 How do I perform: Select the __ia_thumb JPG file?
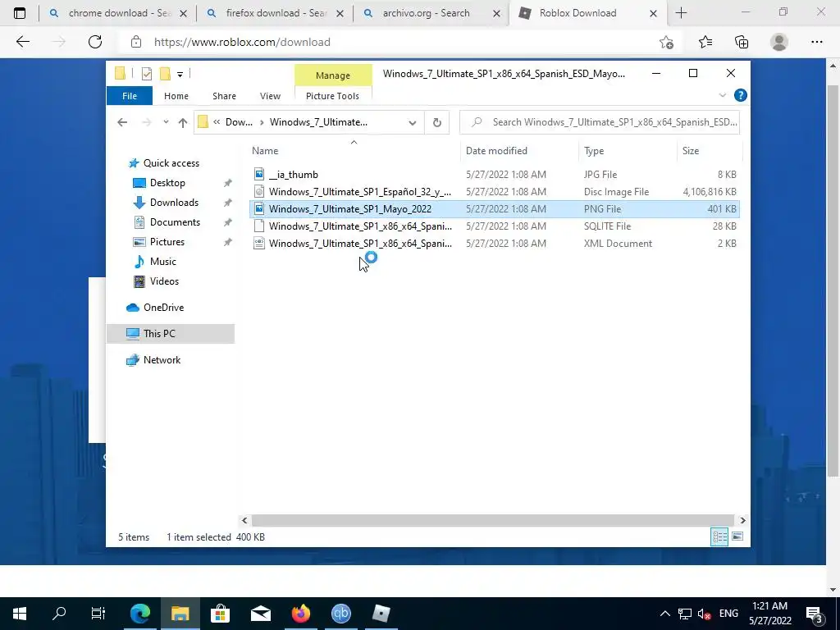pos(494,175)
